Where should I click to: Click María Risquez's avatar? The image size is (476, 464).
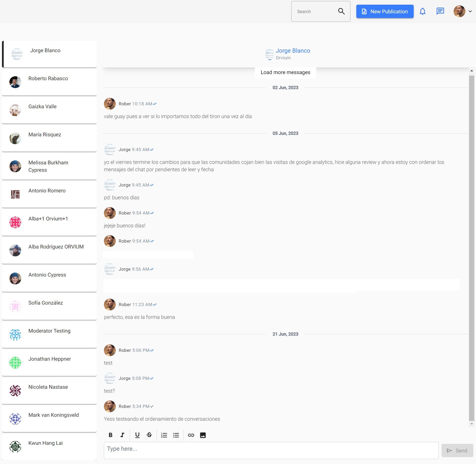(15, 138)
